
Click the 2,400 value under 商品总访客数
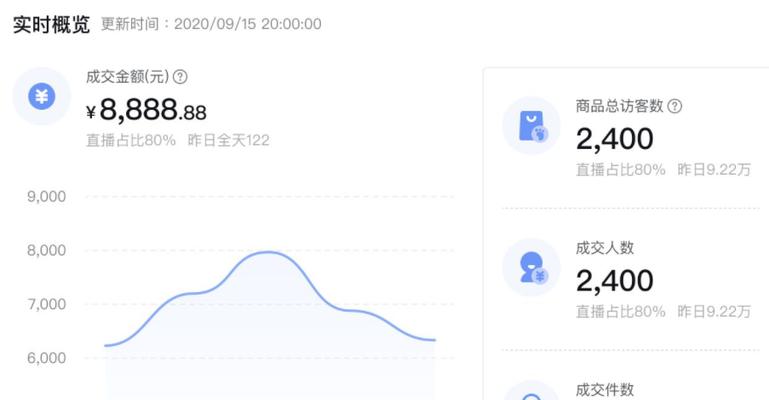[x=615, y=139]
